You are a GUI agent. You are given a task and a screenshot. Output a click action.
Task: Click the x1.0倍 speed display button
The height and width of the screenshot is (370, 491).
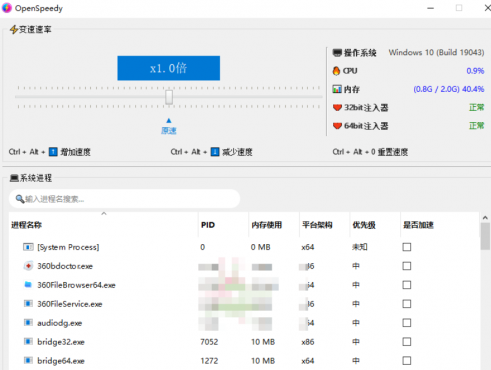(x=169, y=68)
